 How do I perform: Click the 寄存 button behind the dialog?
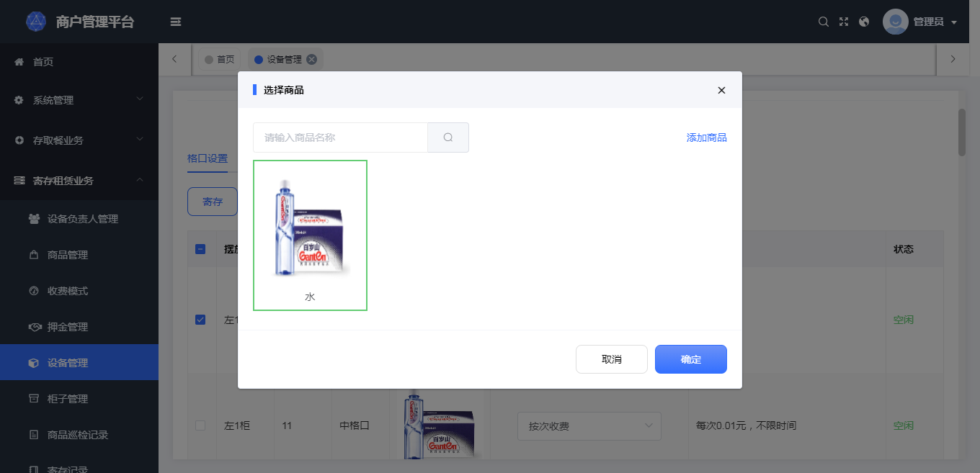213,202
